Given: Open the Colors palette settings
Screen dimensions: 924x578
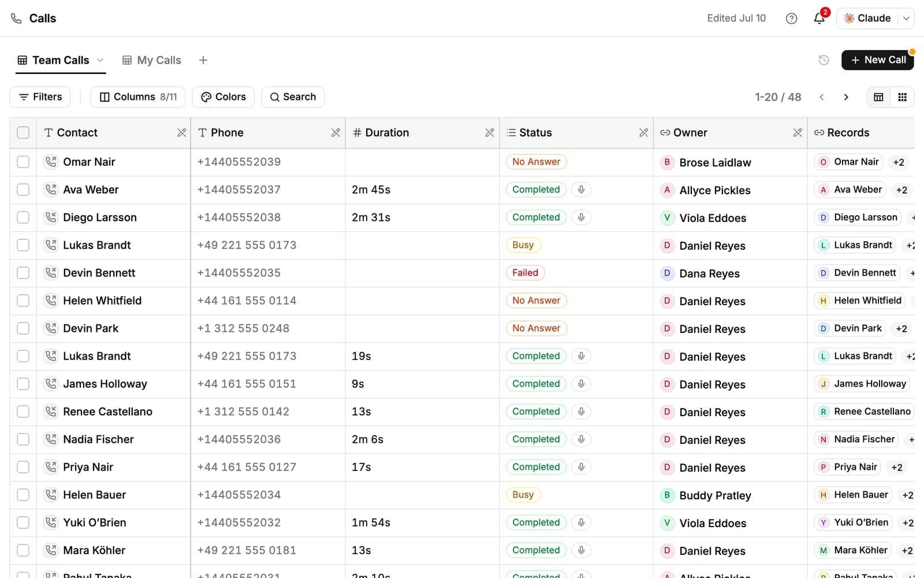Looking at the screenshot, I should tap(223, 97).
